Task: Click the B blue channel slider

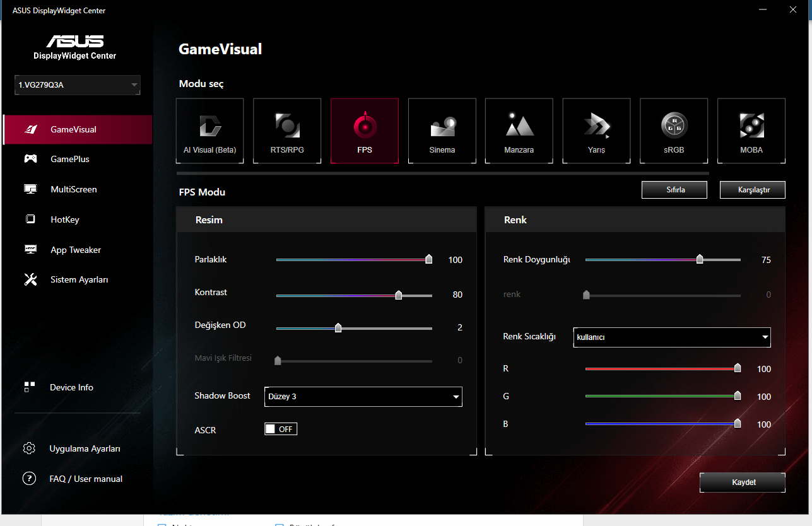Action: click(x=663, y=424)
